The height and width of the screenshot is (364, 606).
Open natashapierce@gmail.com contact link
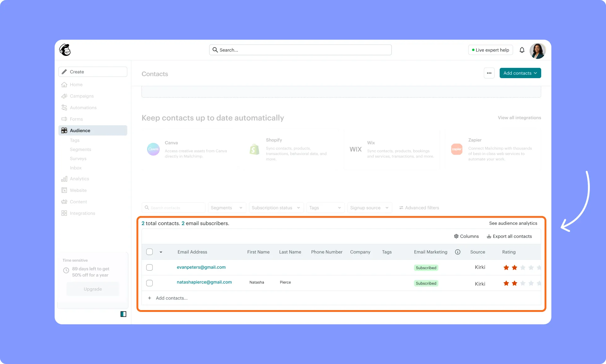tap(204, 282)
